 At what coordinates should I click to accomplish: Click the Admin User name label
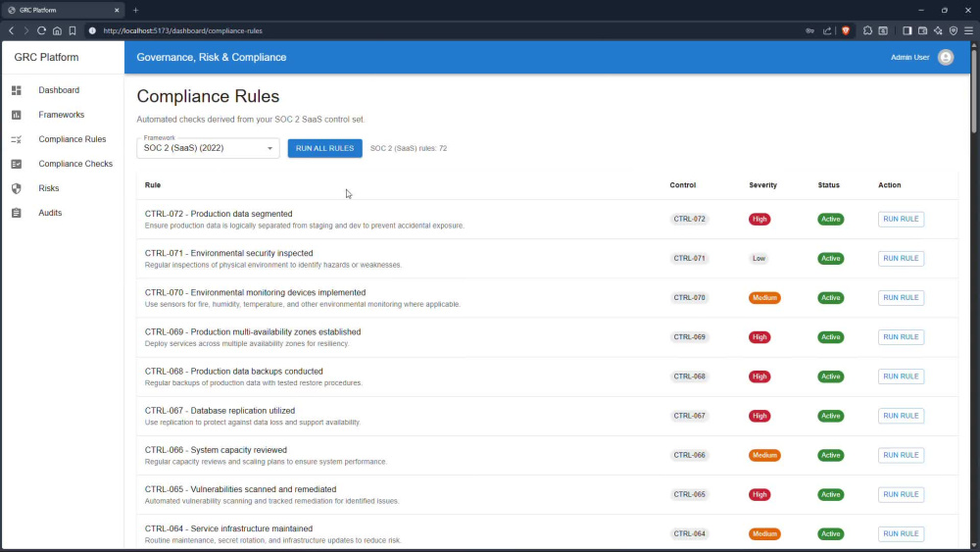pos(910,58)
